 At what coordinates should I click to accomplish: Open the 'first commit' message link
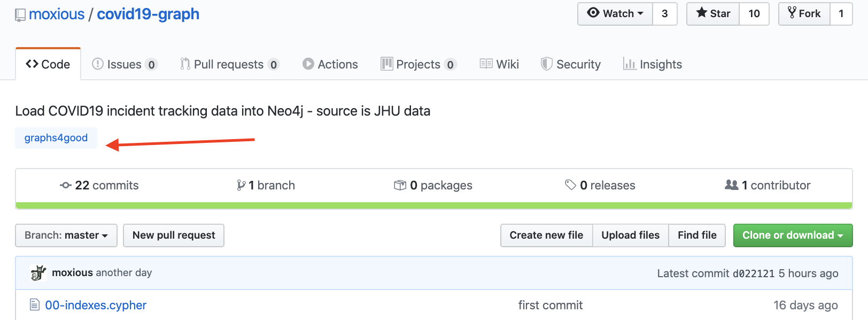click(551, 305)
